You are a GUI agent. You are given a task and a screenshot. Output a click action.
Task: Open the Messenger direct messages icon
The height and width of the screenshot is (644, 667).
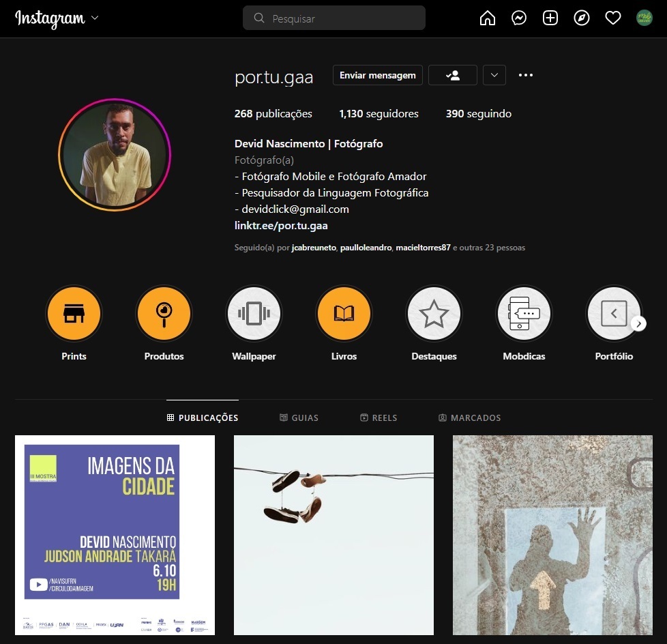tap(519, 18)
